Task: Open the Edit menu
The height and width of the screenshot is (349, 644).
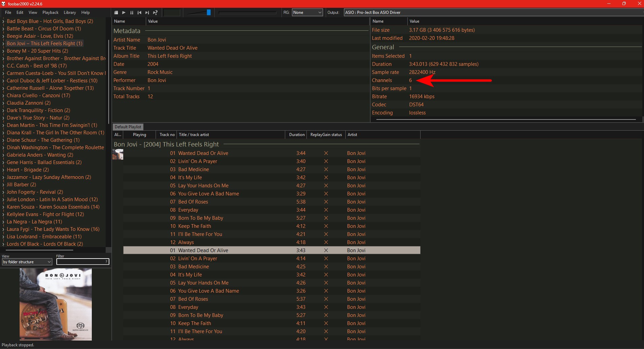Action: (x=20, y=12)
